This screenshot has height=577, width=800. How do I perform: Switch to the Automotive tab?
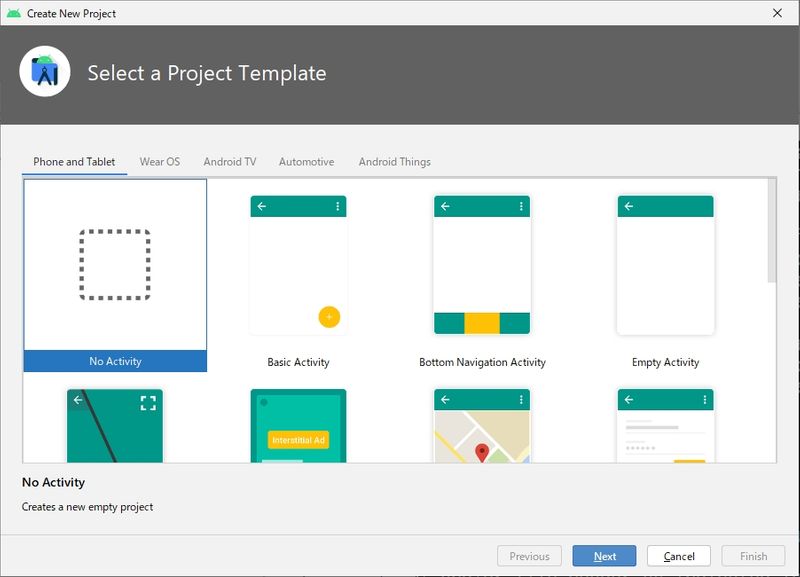point(306,162)
